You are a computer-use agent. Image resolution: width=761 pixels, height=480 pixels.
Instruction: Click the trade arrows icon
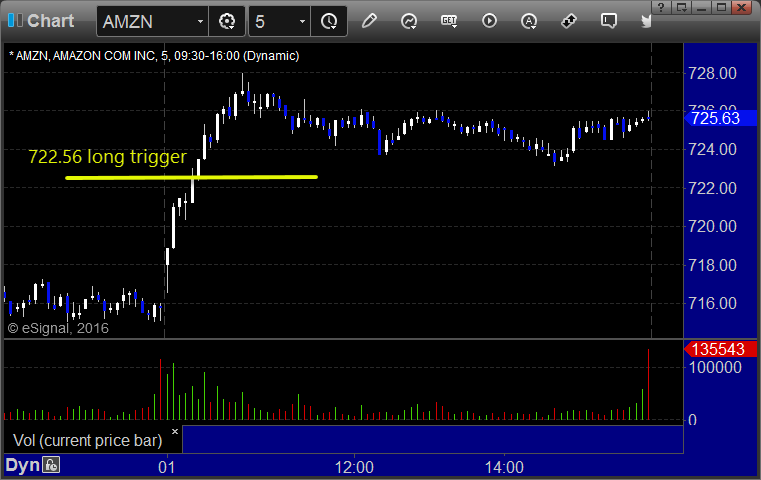pyautogui.click(x=568, y=21)
